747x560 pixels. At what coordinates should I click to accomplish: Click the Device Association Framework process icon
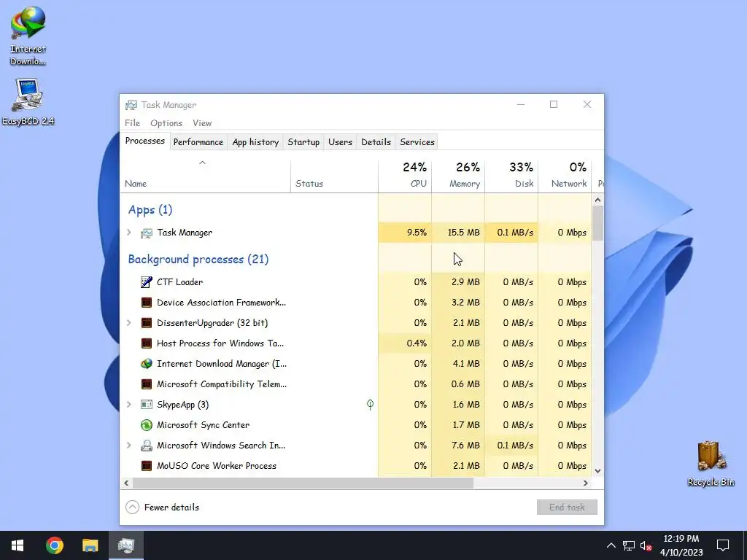146,303
